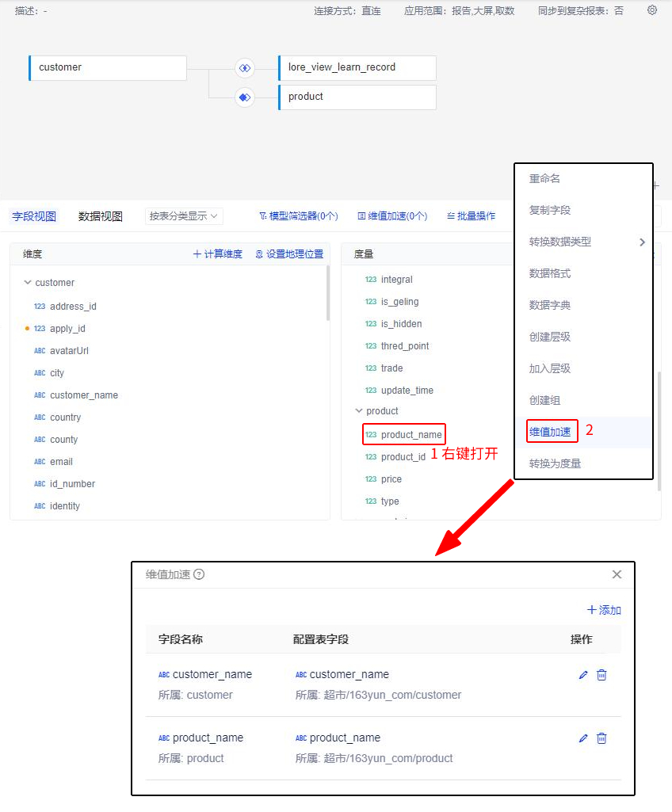Click the trash icon on the customer_name row
Screen dimensions: 672x812
(x=601, y=674)
